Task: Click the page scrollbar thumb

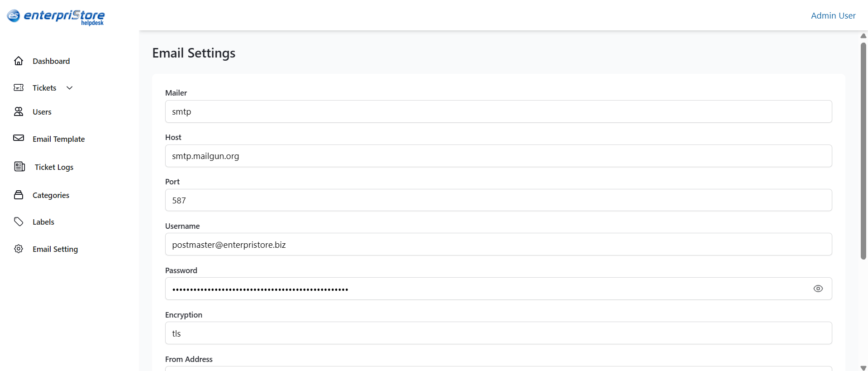Action: tap(863, 149)
